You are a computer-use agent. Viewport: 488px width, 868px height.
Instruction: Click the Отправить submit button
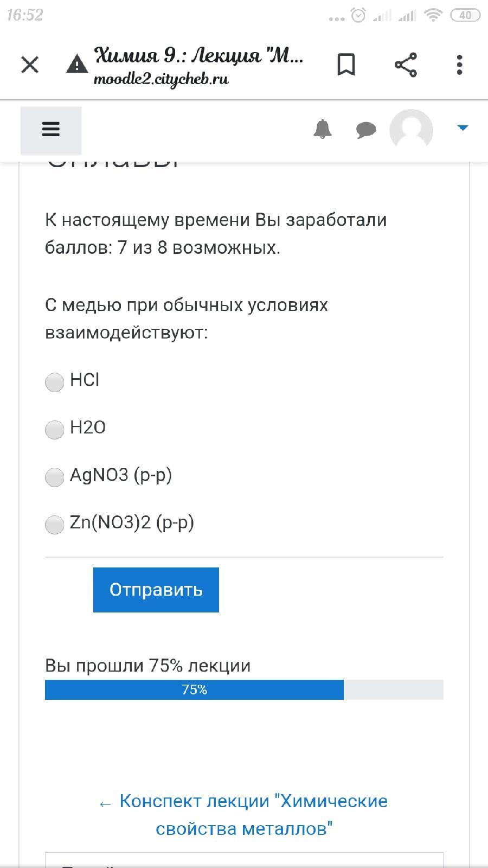pos(156,590)
